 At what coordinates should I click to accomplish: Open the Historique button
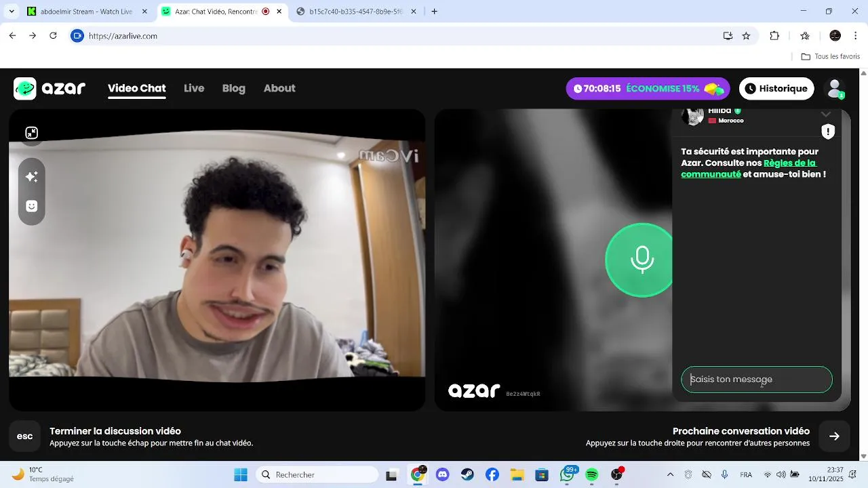(776, 89)
